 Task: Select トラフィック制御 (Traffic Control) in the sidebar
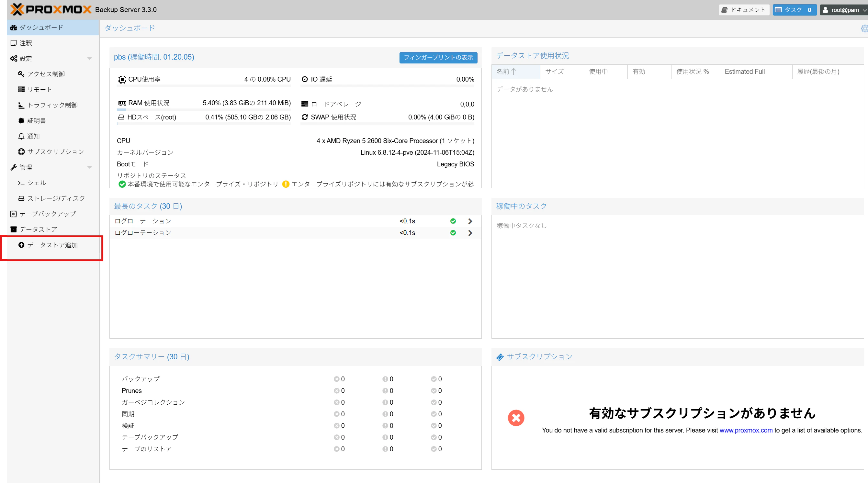[52, 105]
